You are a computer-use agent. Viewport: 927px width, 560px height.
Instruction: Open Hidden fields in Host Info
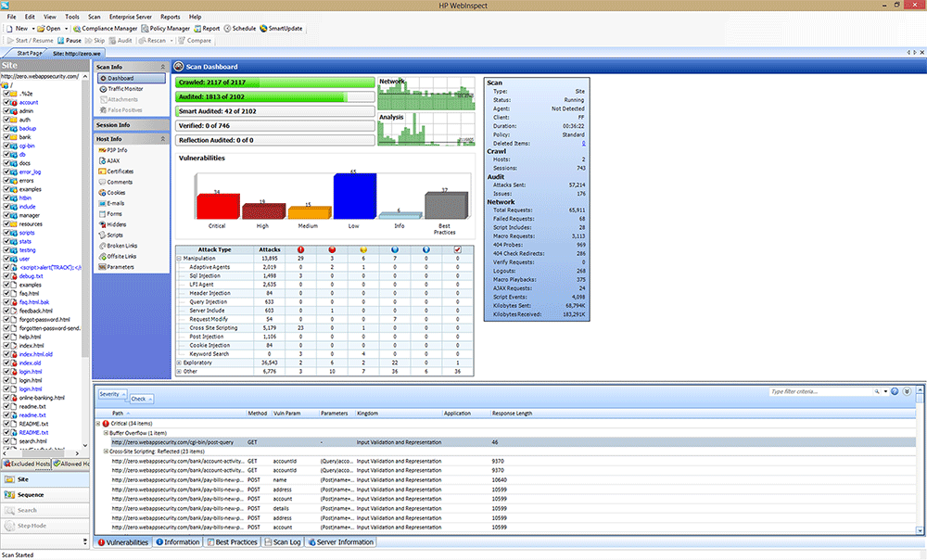(112, 224)
